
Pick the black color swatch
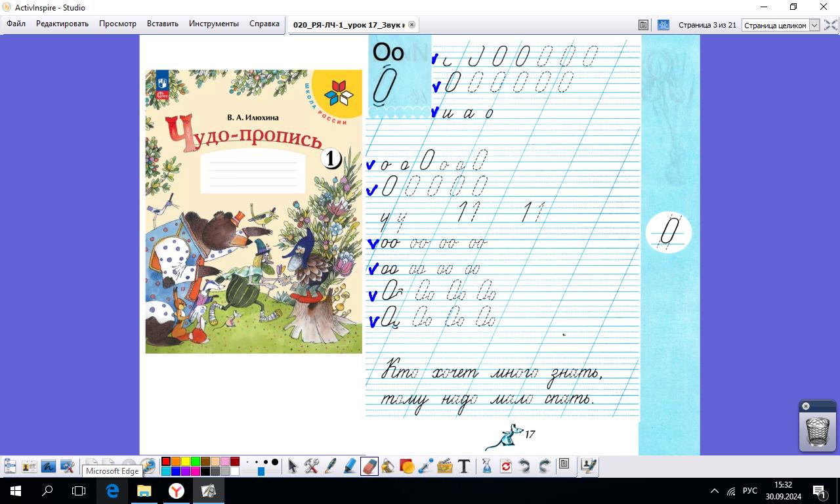coord(205,471)
